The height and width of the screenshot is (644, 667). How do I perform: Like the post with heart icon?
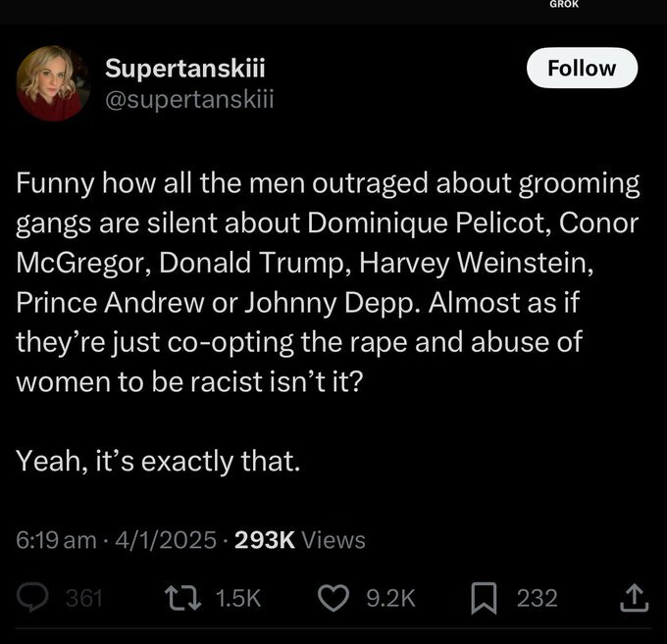333,598
